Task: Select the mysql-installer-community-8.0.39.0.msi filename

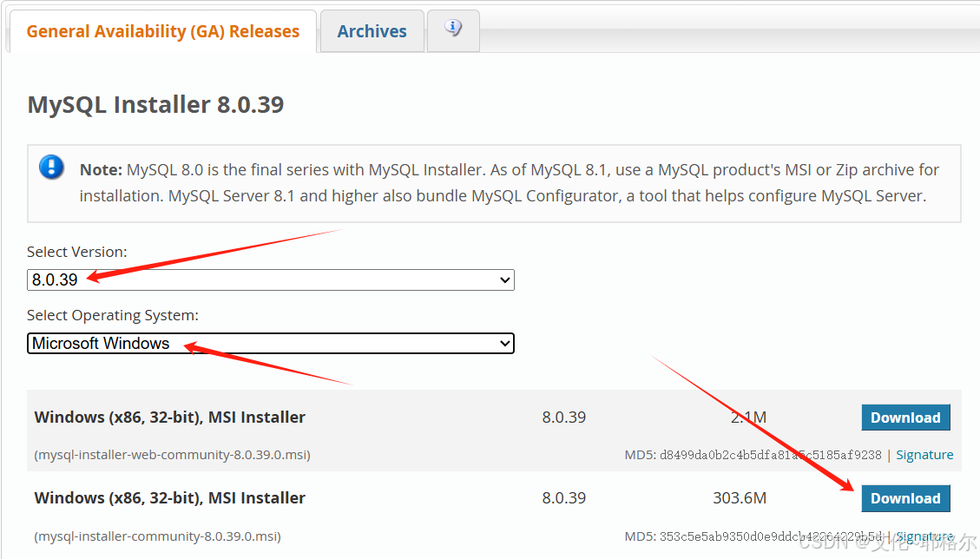Action: click(157, 536)
